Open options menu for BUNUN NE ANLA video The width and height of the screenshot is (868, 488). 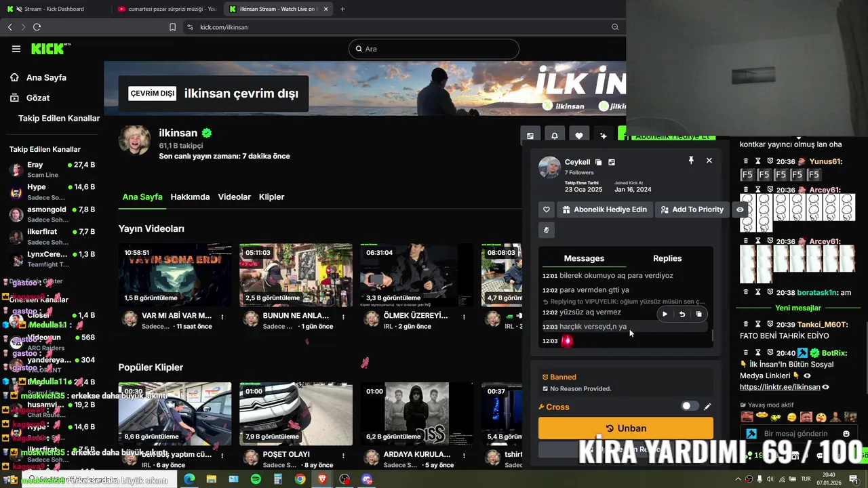343,317
